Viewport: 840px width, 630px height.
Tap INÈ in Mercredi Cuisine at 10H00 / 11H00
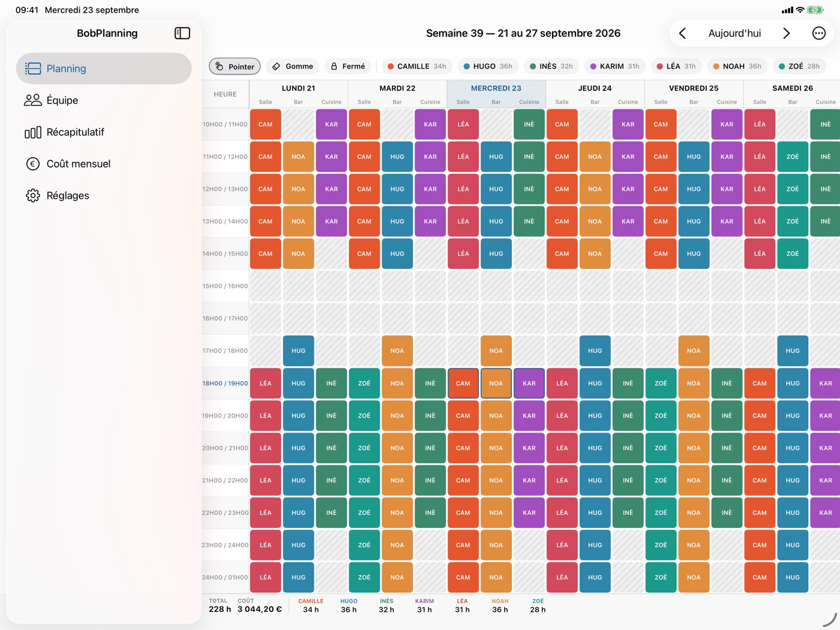click(x=529, y=124)
